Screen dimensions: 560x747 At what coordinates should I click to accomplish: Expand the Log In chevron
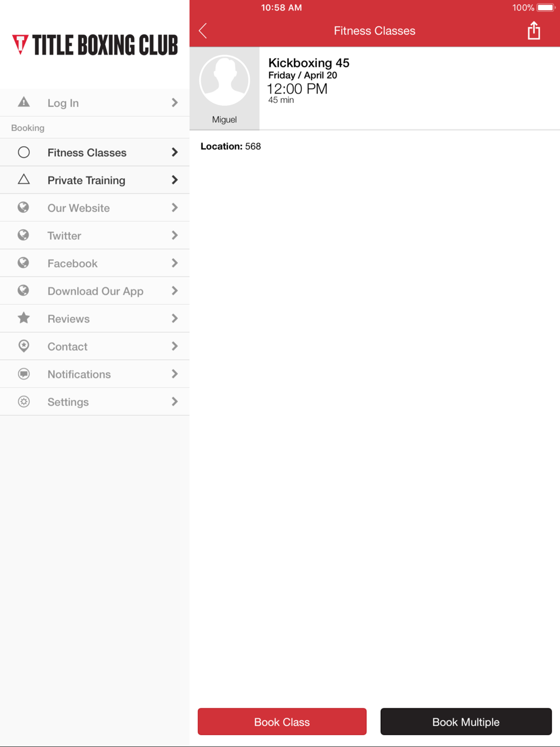point(175,102)
